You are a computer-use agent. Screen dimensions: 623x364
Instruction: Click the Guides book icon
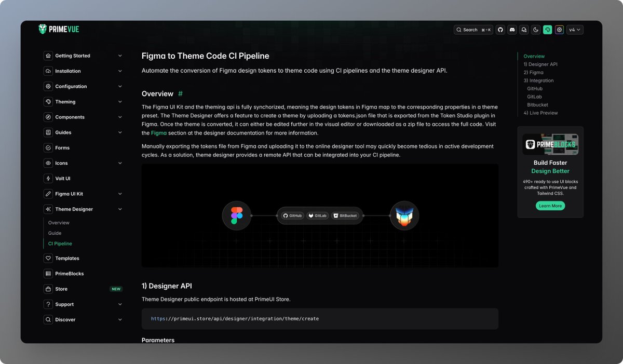(48, 132)
